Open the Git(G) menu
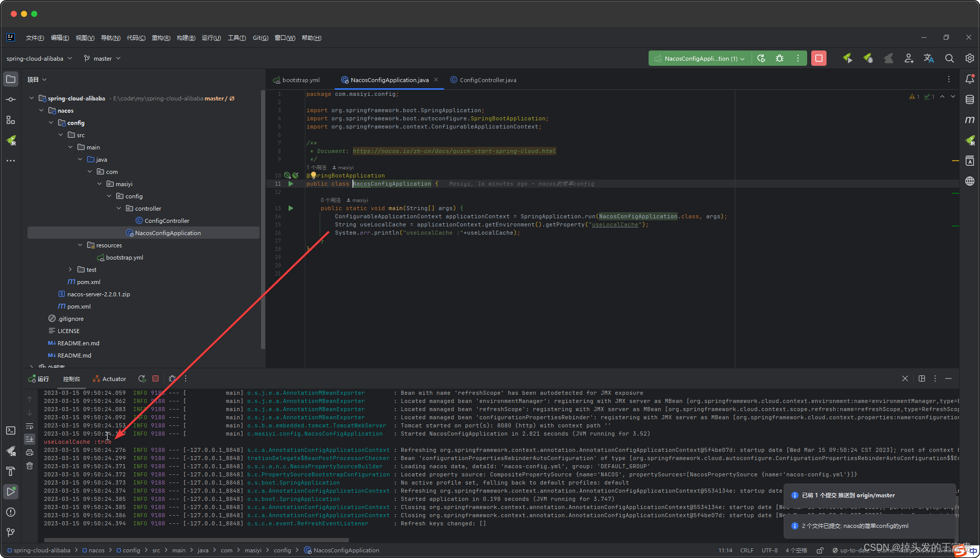 [260, 38]
